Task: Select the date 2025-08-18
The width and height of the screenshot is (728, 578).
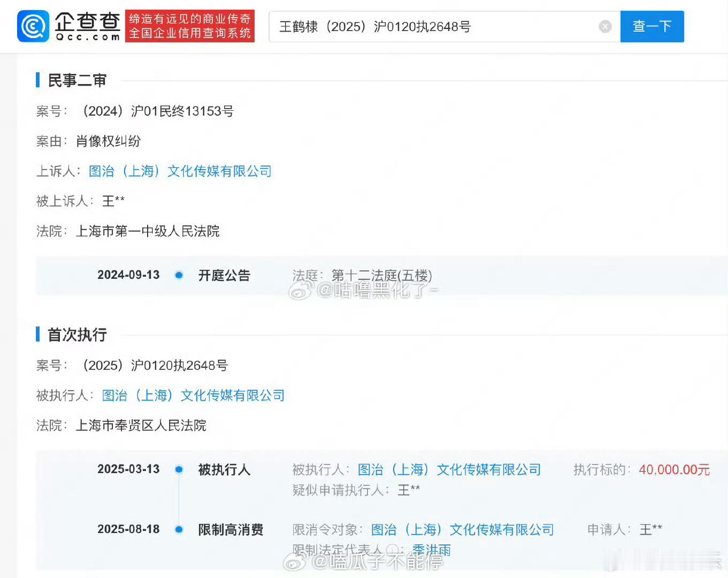Action: pyautogui.click(x=128, y=529)
